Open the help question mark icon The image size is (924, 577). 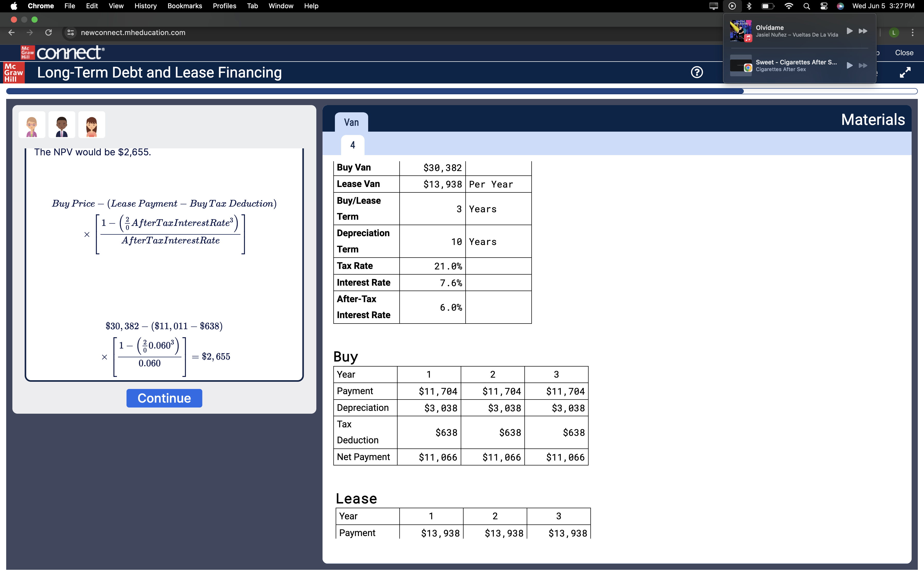point(696,72)
